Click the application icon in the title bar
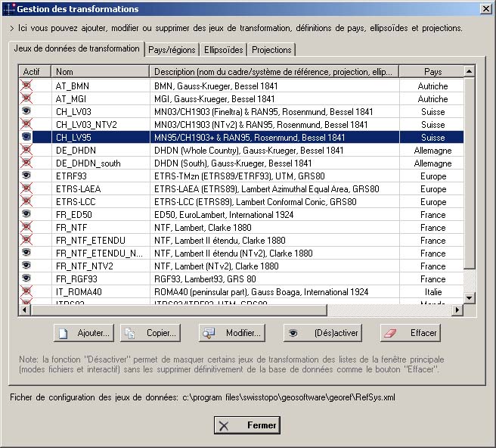The image size is (496, 448). (x=8, y=8)
